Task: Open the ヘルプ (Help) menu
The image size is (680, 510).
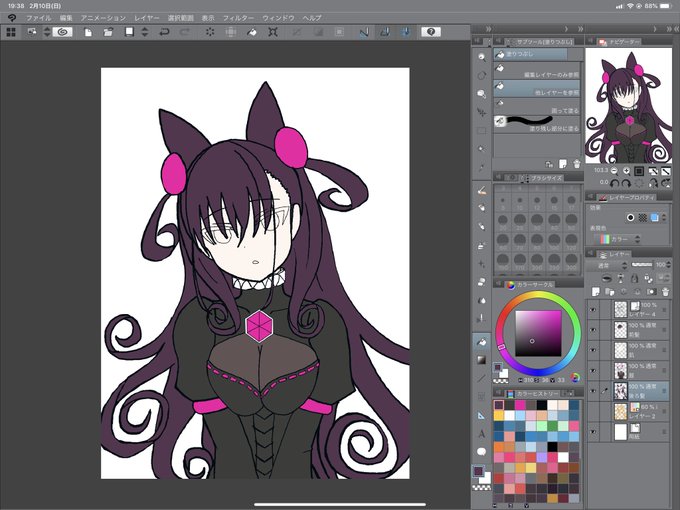Action: tap(312, 18)
